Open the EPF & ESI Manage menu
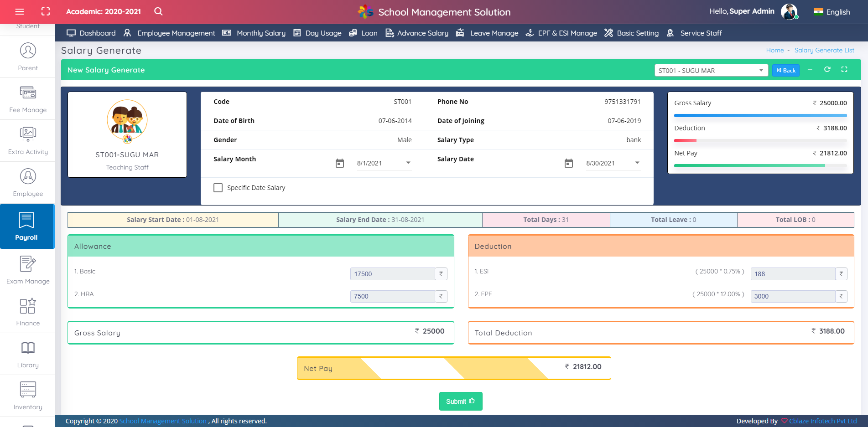 pyautogui.click(x=561, y=33)
